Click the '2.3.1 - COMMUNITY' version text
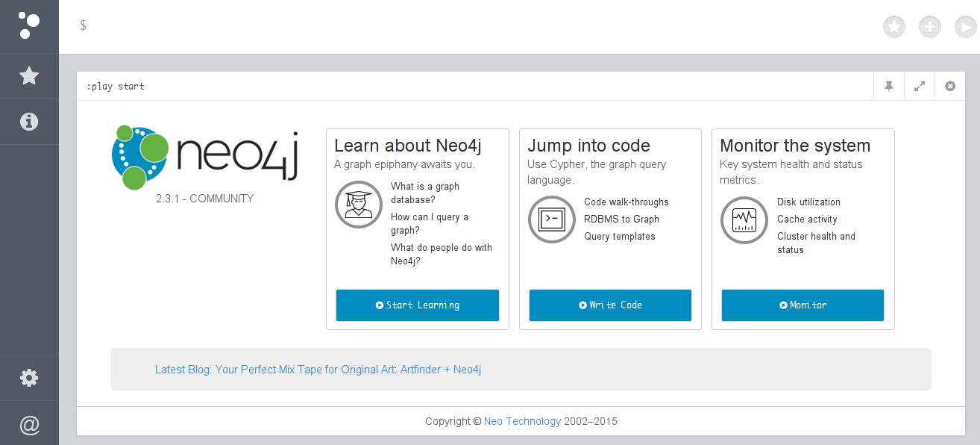The image size is (980, 445). (205, 199)
